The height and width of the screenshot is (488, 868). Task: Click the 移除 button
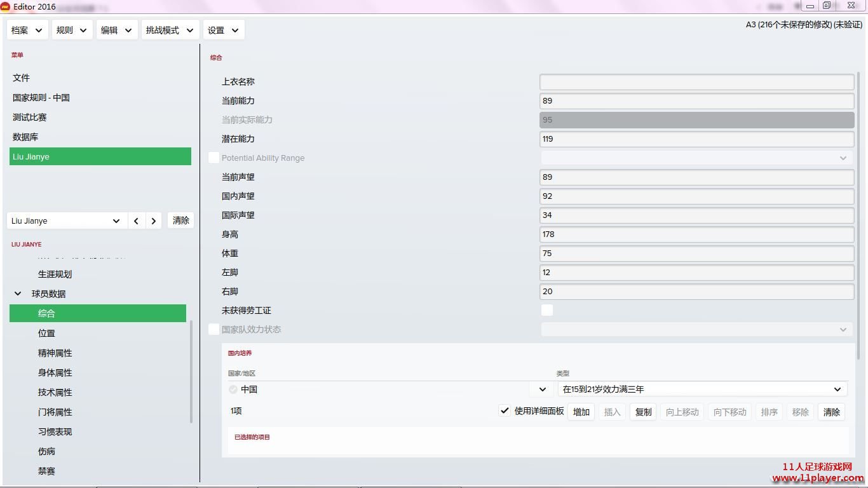pyautogui.click(x=801, y=412)
